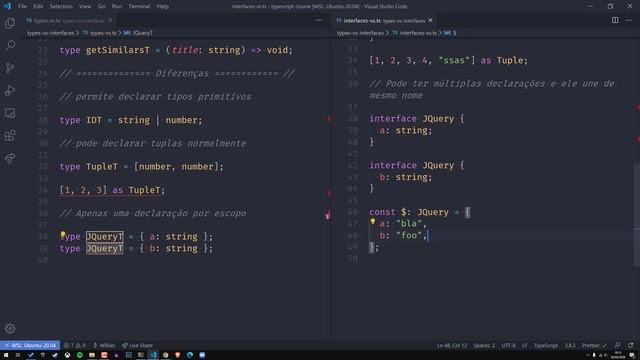640x360 pixels.
Task: Click the Prettier status bar item
Action: pos(594,345)
